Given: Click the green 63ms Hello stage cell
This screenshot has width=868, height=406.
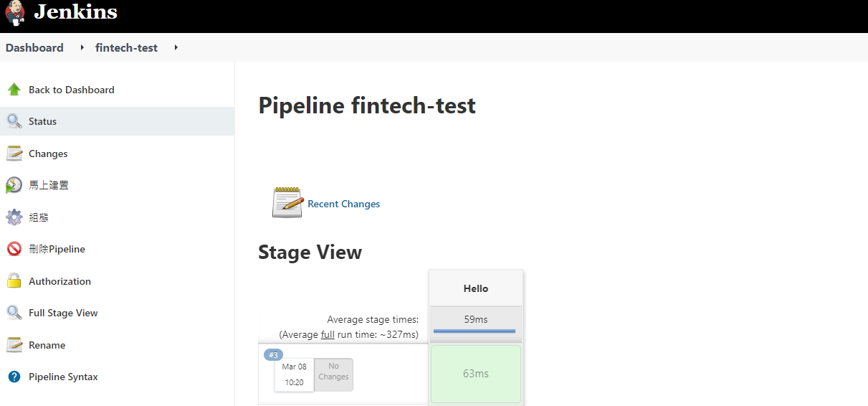Looking at the screenshot, I should (475, 374).
